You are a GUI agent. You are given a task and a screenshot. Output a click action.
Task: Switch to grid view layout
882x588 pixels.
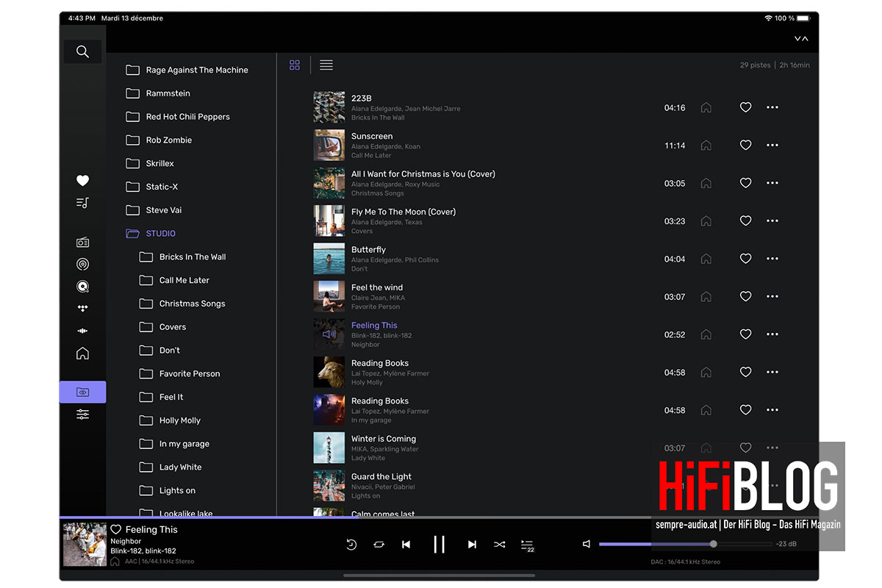[295, 65]
